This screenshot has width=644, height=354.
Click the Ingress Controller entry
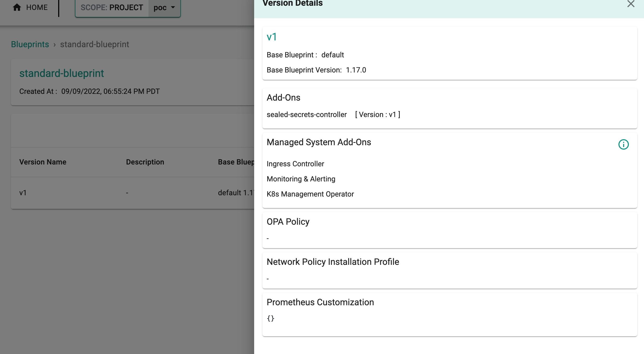pyautogui.click(x=295, y=164)
